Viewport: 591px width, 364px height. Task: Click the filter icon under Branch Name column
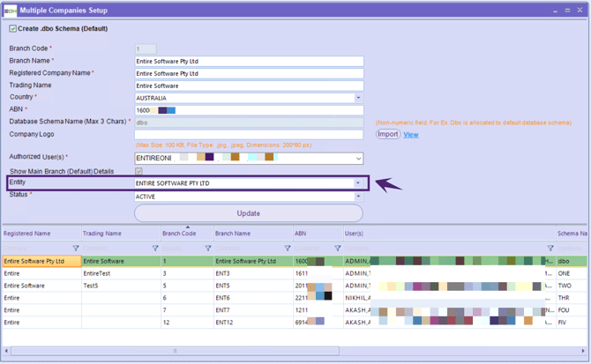coord(288,248)
